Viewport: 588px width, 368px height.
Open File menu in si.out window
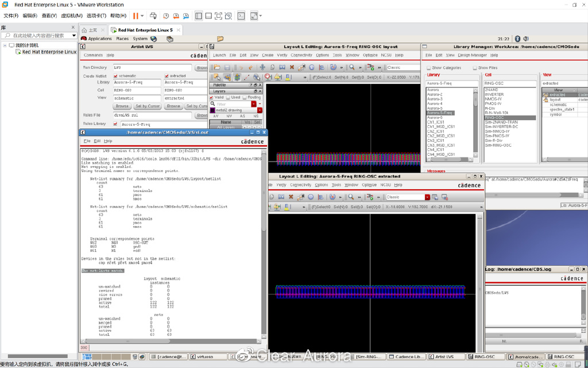[x=87, y=141]
